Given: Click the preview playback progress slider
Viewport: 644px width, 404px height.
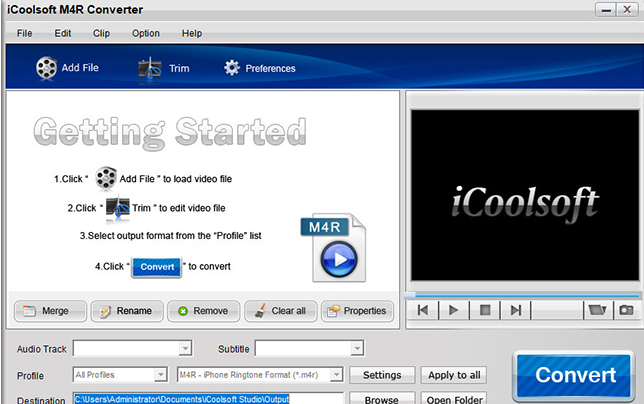Looking at the screenshot, I should (x=522, y=295).
